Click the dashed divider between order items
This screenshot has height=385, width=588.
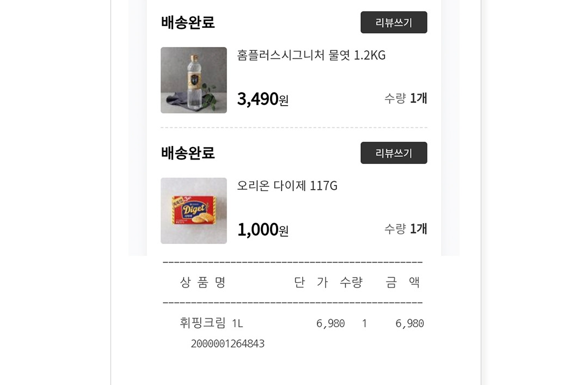(294, 127)
